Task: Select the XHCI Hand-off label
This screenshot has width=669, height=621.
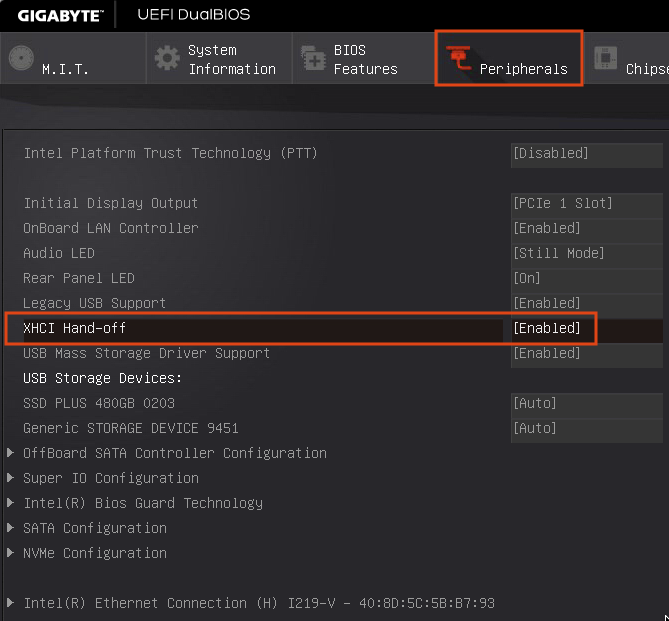Action: 75,329
